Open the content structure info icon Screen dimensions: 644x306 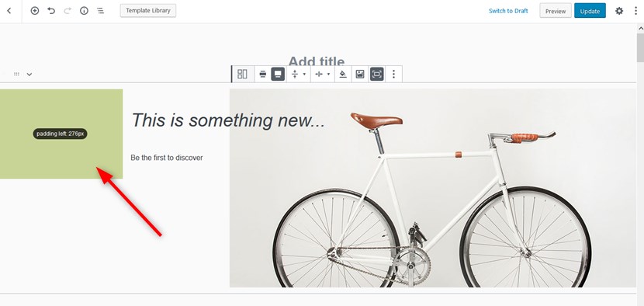tap(85, 11)
